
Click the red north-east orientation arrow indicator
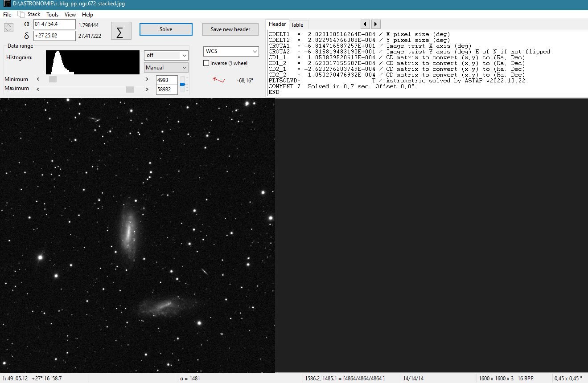(x=218, y=80)
